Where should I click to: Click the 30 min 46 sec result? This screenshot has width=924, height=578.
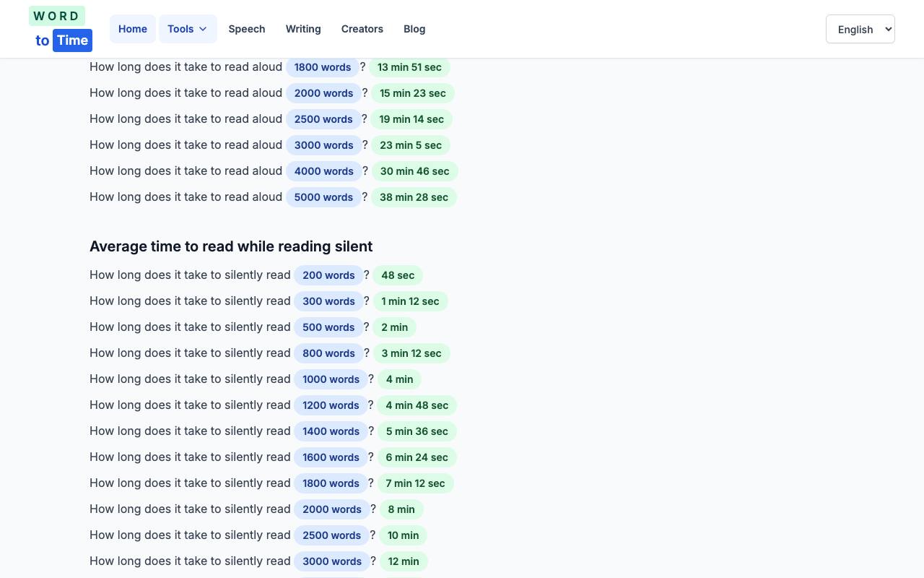[415, 171]
